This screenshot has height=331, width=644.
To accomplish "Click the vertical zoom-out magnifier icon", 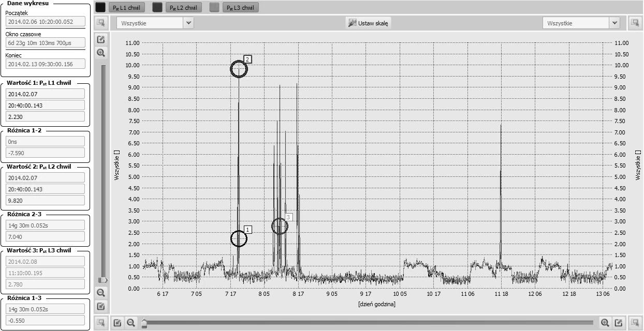I will (101, 292).
